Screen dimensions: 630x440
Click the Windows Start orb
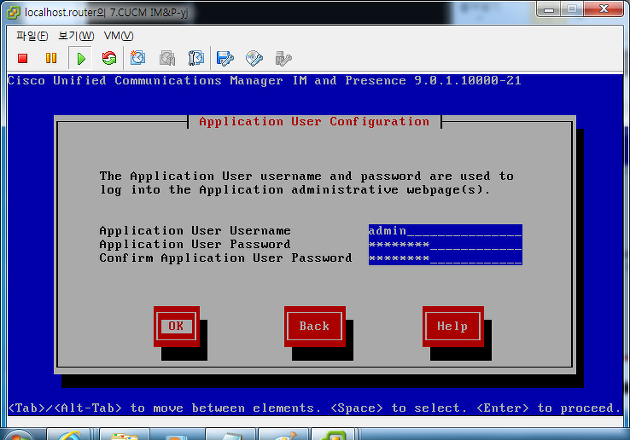[18, 435]
